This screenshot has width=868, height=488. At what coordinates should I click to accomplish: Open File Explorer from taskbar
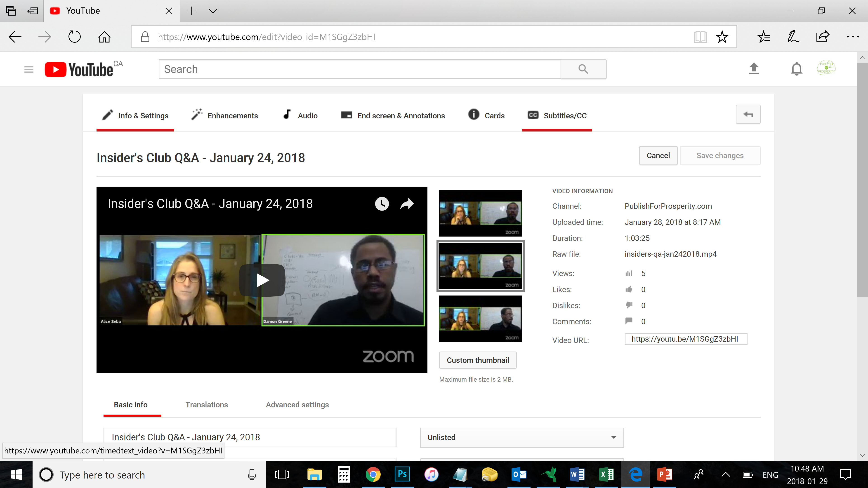(314, 474)
